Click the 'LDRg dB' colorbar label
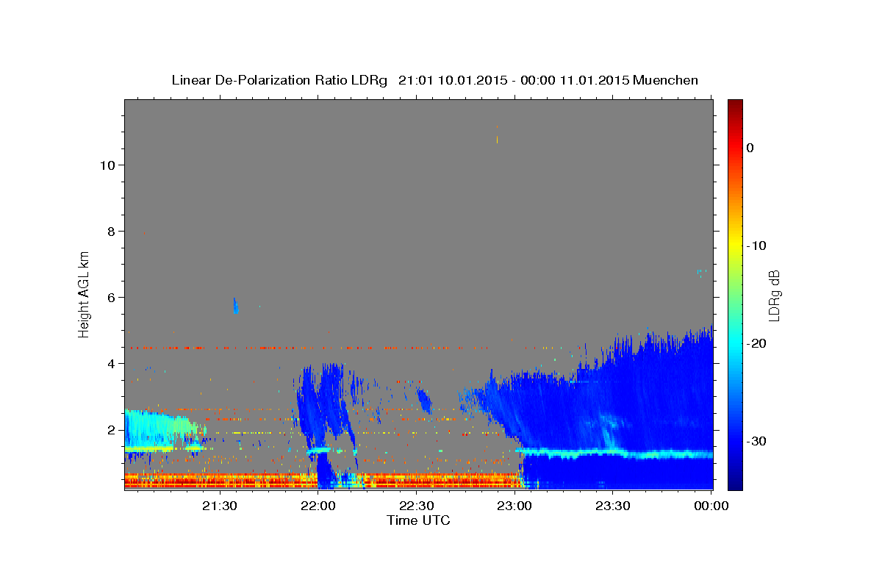Screen dimensions: 882x588 click(x=773, y=295)
